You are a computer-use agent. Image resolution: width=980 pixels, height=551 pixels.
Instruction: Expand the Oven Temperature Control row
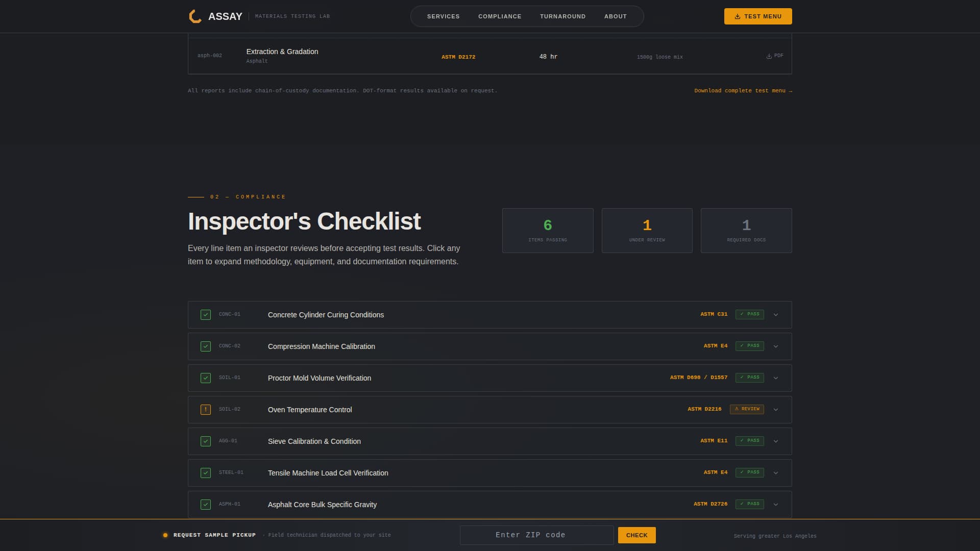tap(776, 409)
